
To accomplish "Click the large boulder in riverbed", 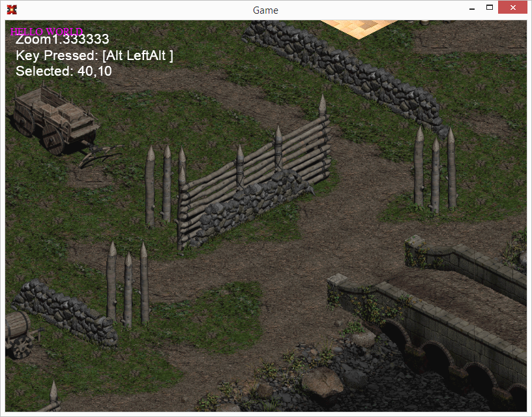I will 322,382.
